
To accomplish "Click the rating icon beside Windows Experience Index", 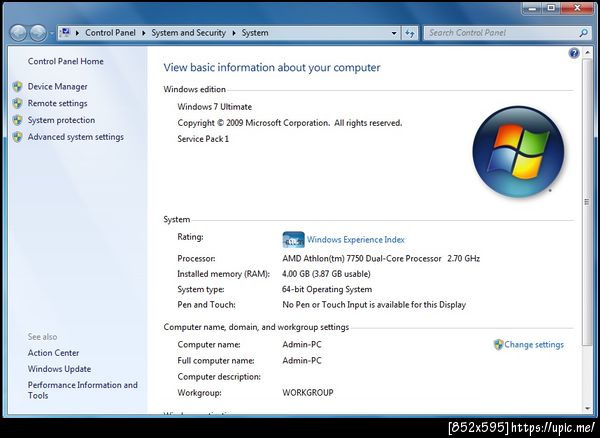I will click(x=293, y=240).
